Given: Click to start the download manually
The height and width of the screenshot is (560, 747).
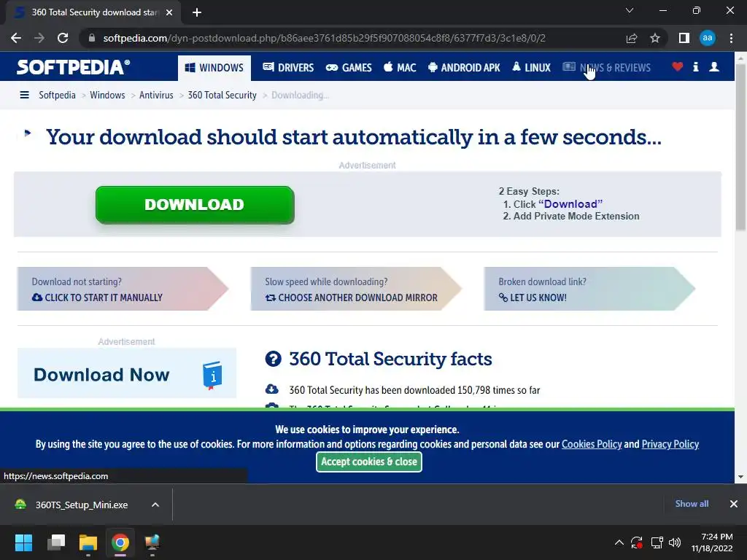Looking at the screenshot, I should pyautogui.click(x=123, y=289).
